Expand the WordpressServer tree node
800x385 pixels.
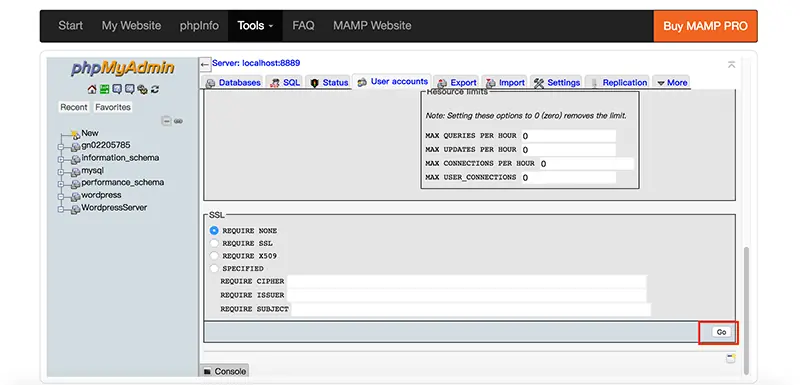point(61,209)
